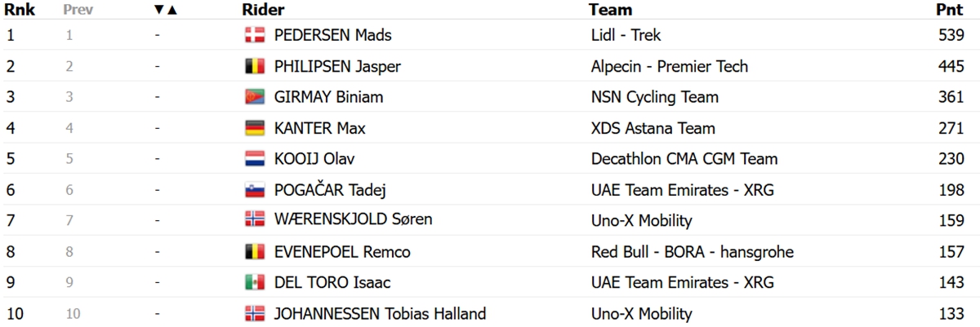Click the Belgian flag beside PHILIPSEN Jasper
The image size is (980, 327).
pyautogui.click(x=255, y=66)
